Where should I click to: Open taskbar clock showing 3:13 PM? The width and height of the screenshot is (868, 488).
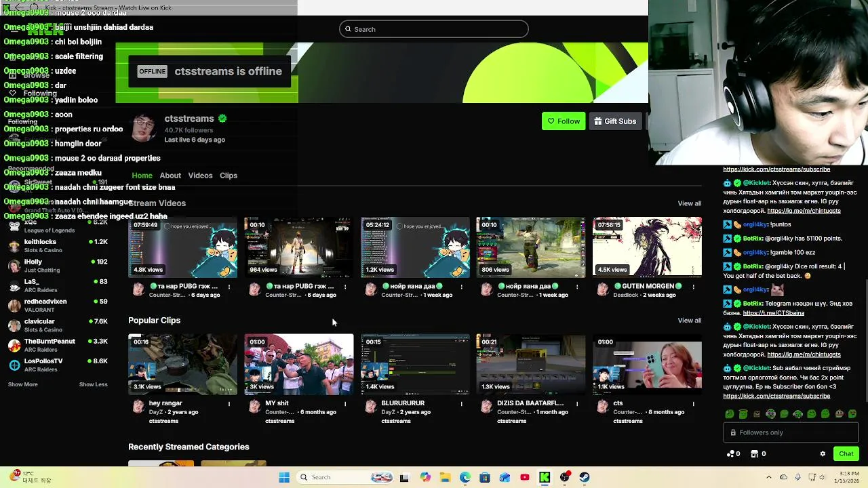[847, 477]
